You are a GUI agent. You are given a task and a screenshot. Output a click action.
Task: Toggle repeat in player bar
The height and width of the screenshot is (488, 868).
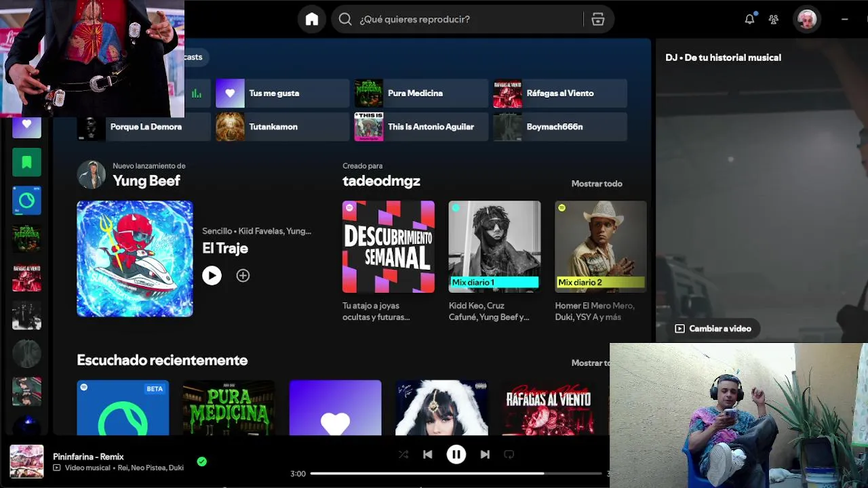tap(509, 455)
